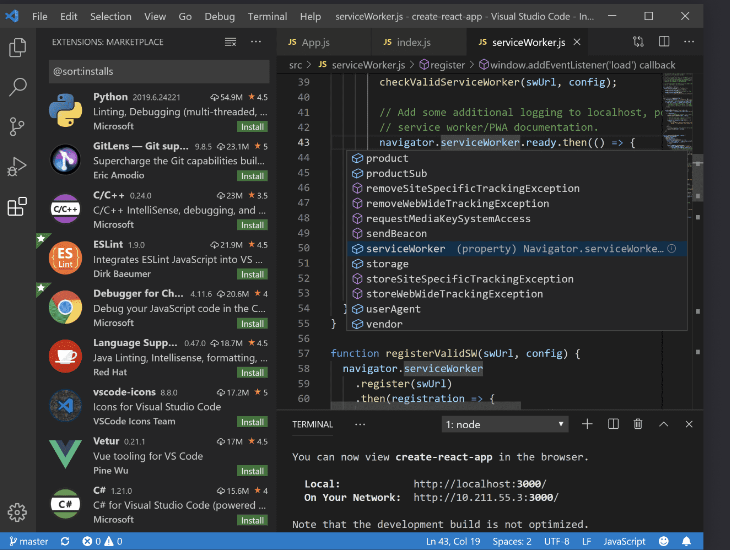Click the feedback smiley icon
The width and height of the screenshot is (730, 550).
[x=664, y=541]
